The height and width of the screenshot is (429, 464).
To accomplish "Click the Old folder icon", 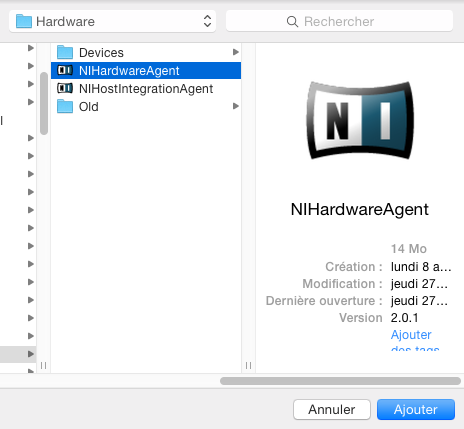I will tap(65, 106).
